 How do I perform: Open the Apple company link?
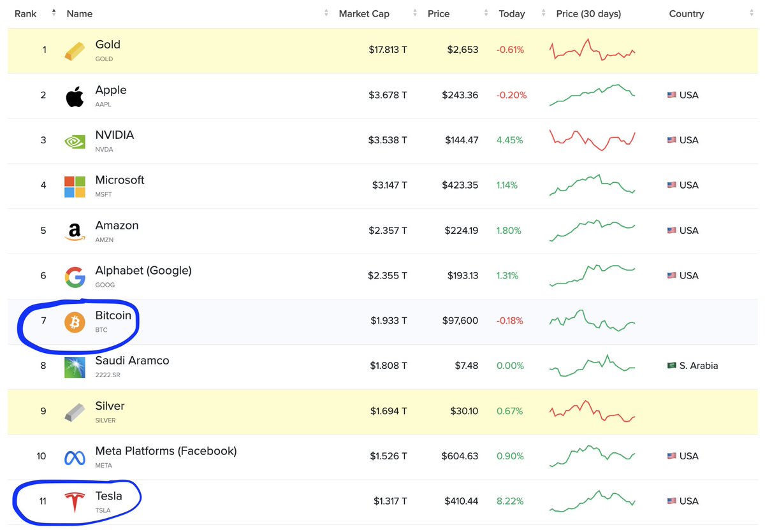coord(111,90)
